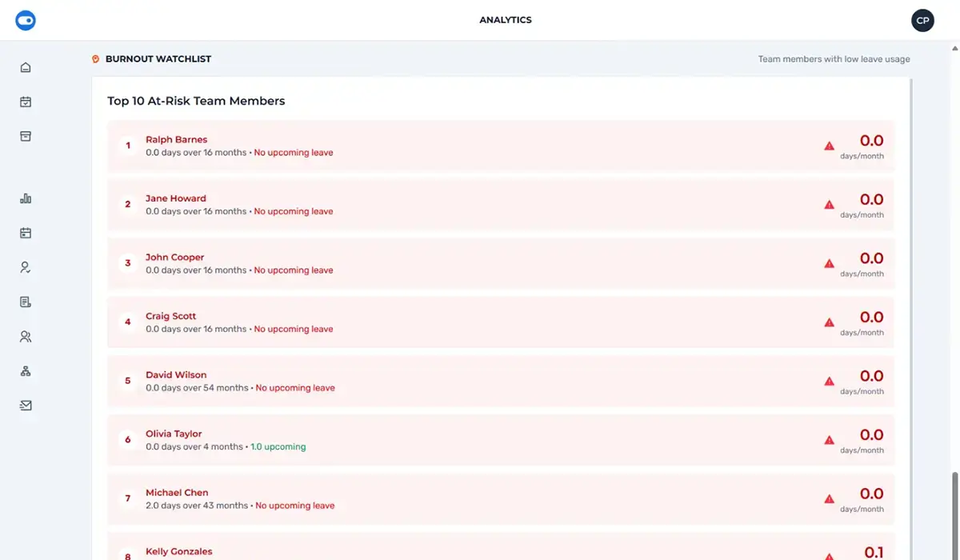Open the schedule calendar icon below the chart icon
Screen dimensions: 960x560
pos(25,232)
